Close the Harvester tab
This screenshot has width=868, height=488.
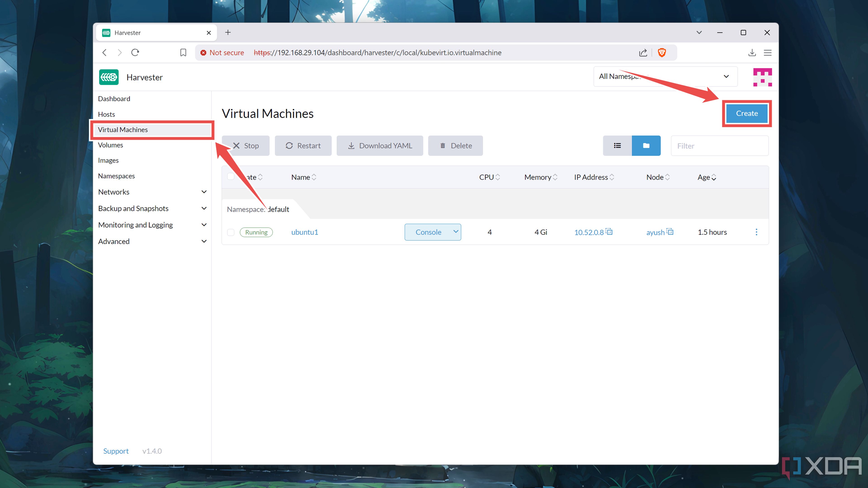click(209, 33)
